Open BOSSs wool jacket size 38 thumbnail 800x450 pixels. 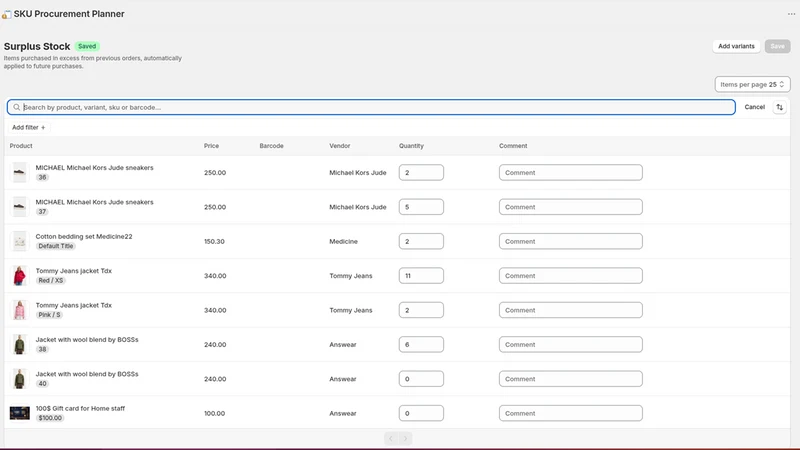[x=19, y=344]
